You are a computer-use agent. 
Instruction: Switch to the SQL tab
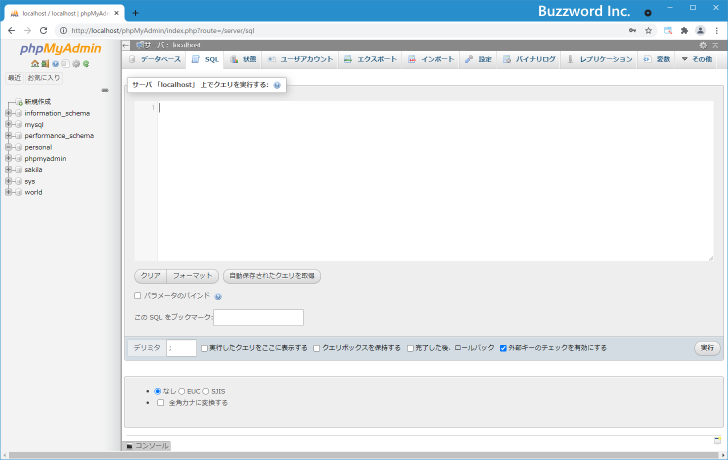pos(205,59)
